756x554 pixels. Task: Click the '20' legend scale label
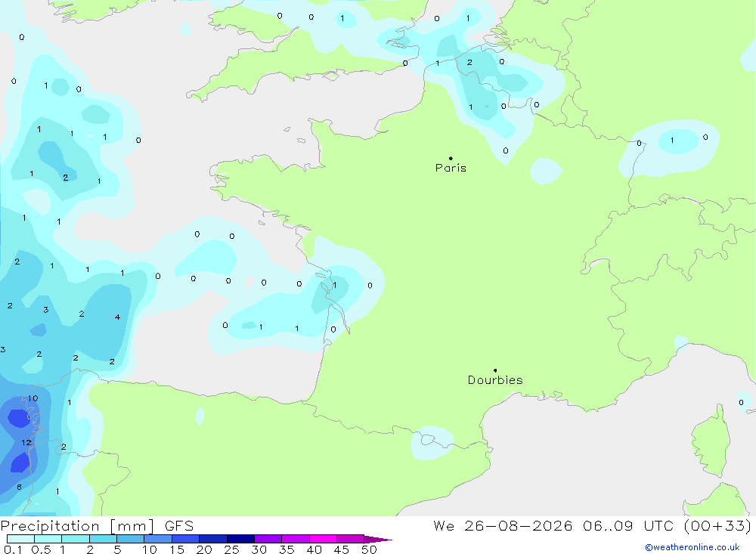point(204,549)
